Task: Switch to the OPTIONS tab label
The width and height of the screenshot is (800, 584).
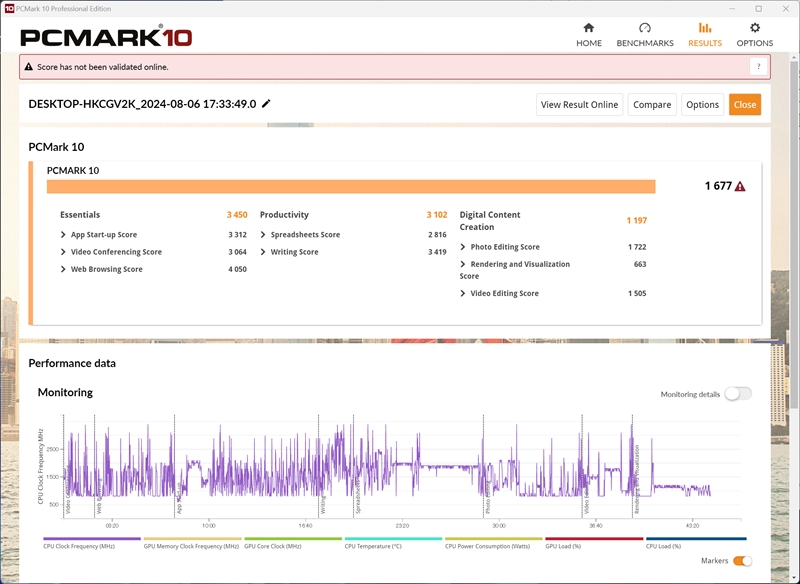Action: coord(755,43)
